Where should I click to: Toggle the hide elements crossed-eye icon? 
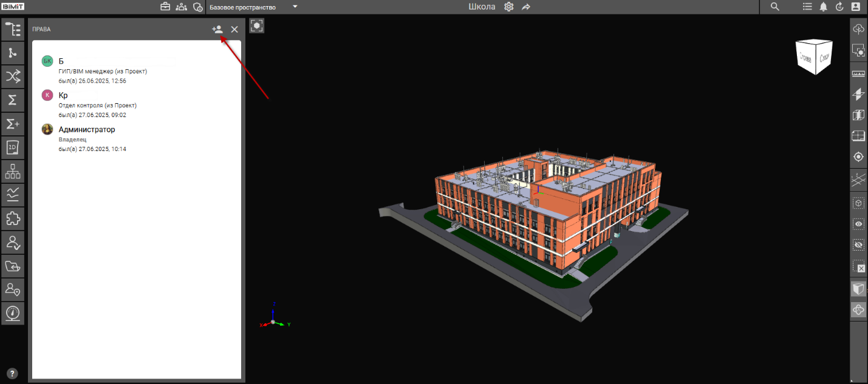click(858, 245)
